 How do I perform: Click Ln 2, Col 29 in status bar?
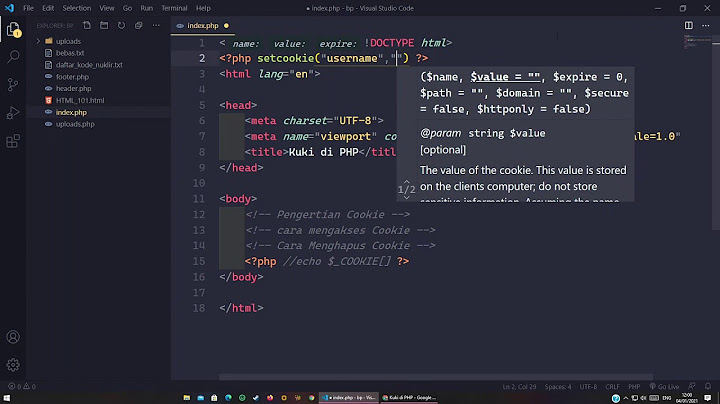519,387
